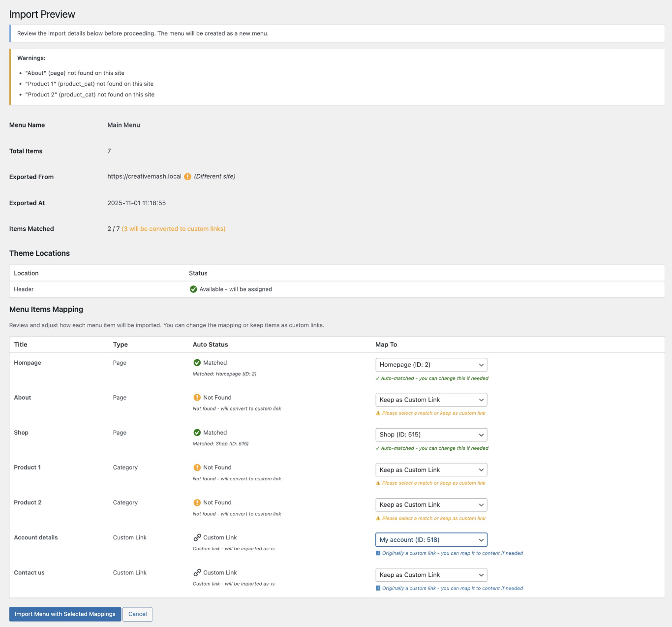
Task: Click Import Menu with Selected Mappings button
Action: tap(65, 614)
